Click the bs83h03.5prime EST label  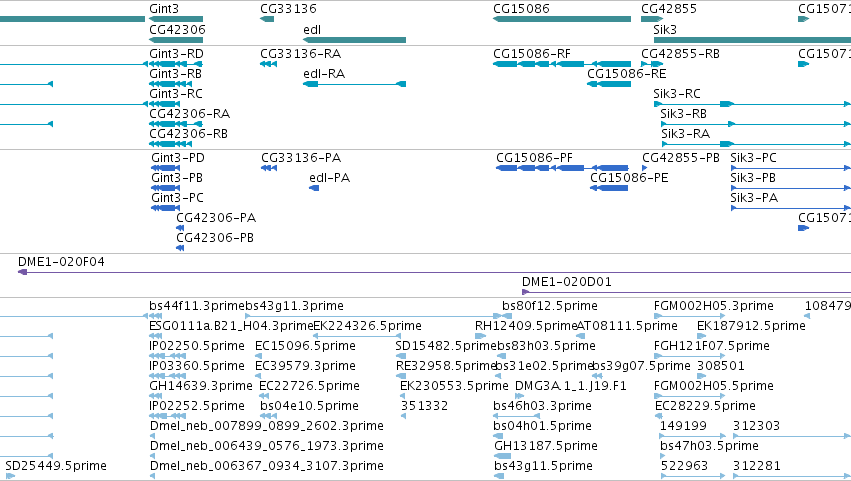[547, 346]
